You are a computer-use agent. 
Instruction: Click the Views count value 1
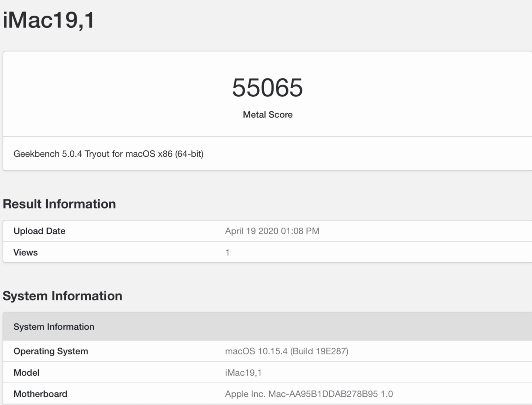227,252
